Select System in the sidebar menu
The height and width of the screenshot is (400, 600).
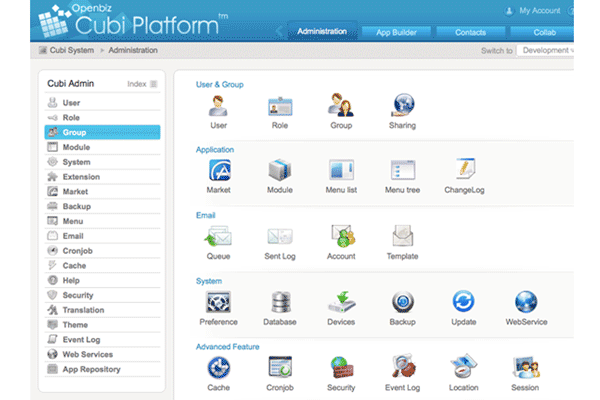coord(102,162)
